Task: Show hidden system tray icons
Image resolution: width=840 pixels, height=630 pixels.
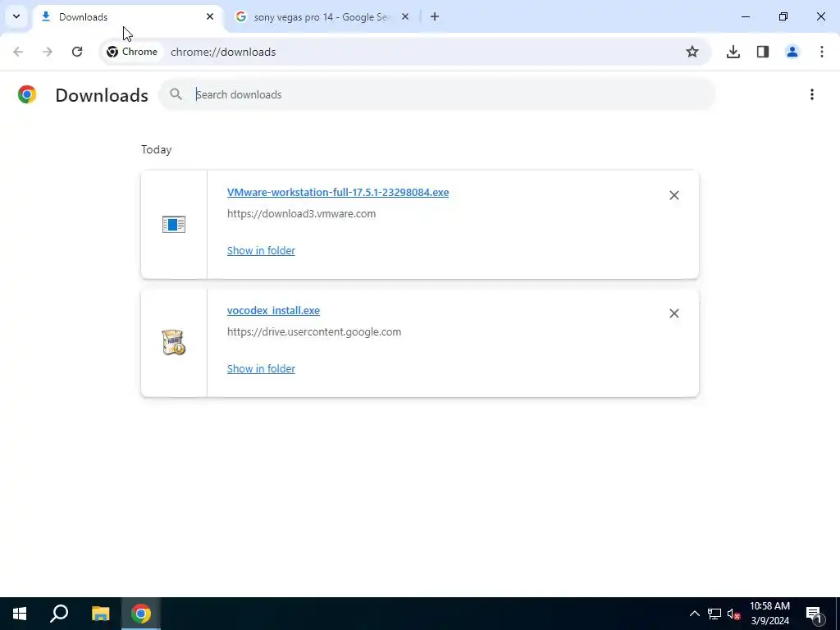Action: point(694,614)
